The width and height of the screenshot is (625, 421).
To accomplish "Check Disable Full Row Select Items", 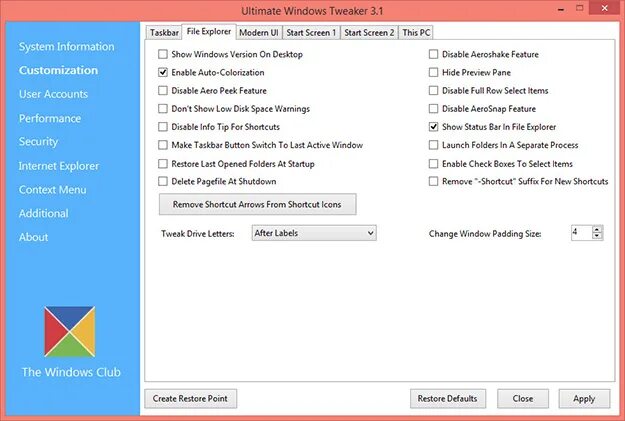I will (x=433, y=90).
